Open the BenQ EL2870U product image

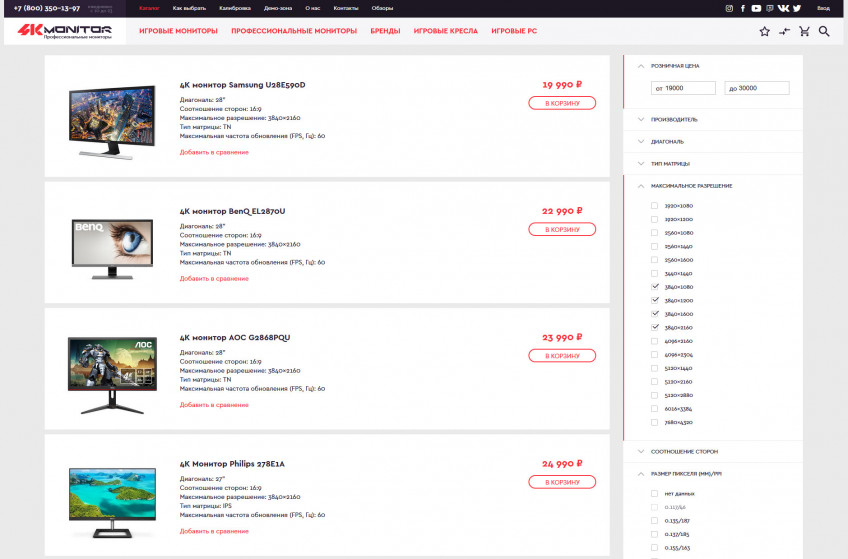pos(112,249)
